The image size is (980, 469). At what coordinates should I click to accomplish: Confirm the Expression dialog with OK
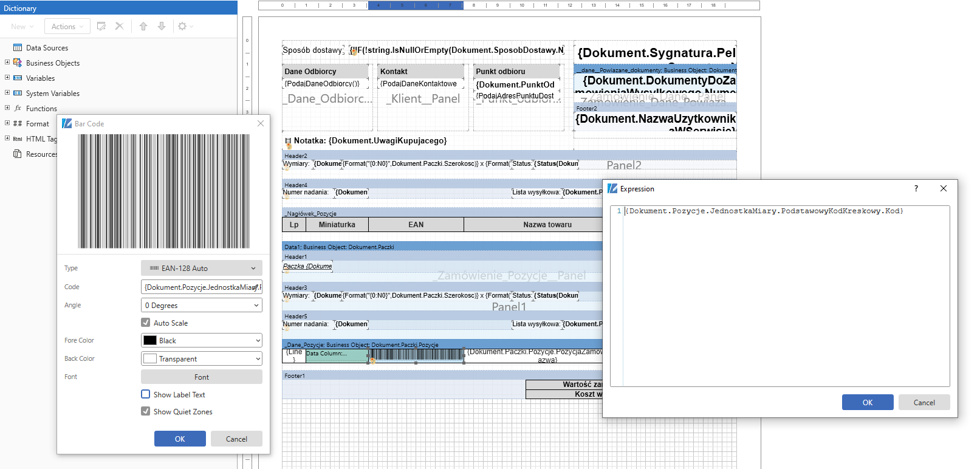(867, 402)
